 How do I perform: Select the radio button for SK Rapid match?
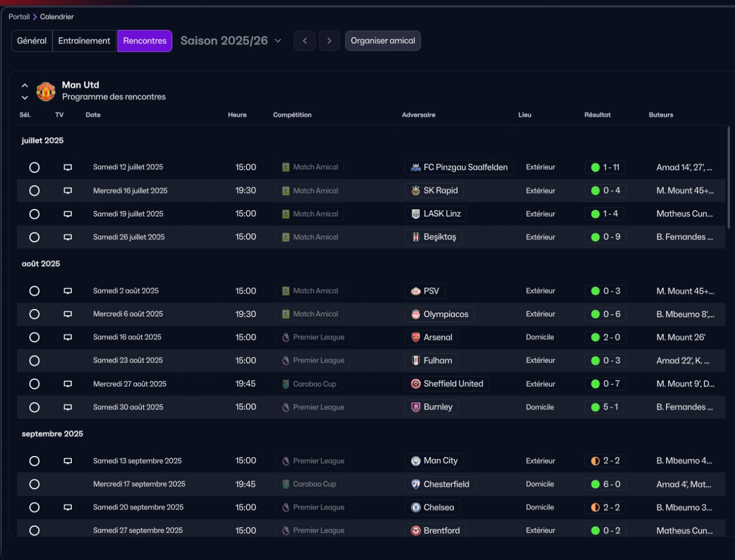(x=34, y=191)
